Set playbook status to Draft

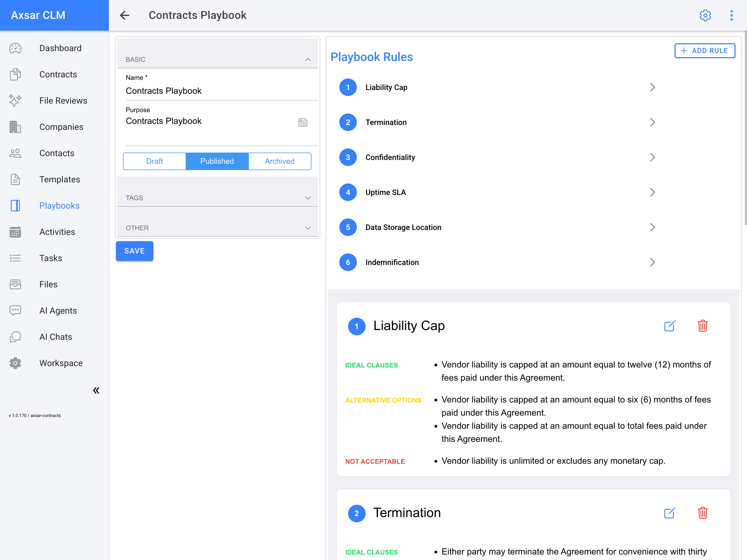154,161
